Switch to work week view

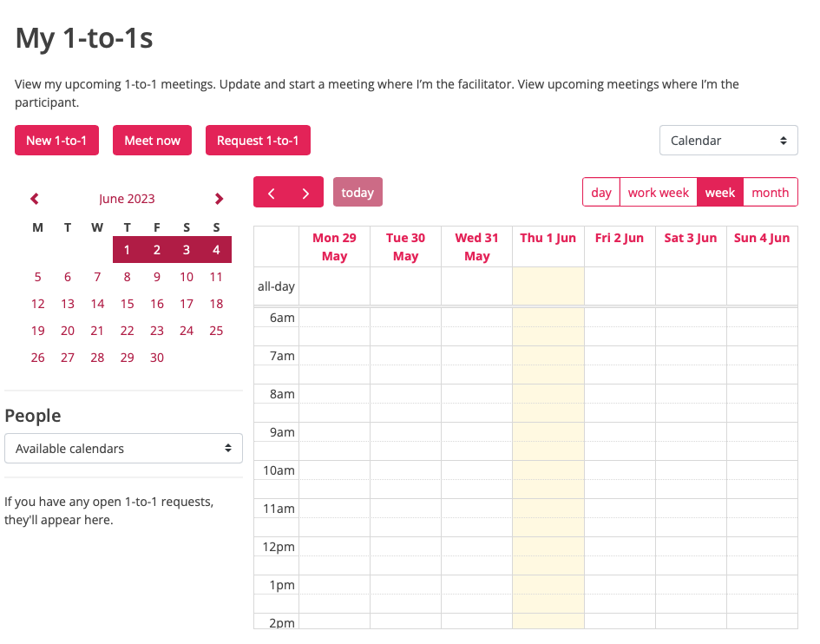tap(658, 193)
